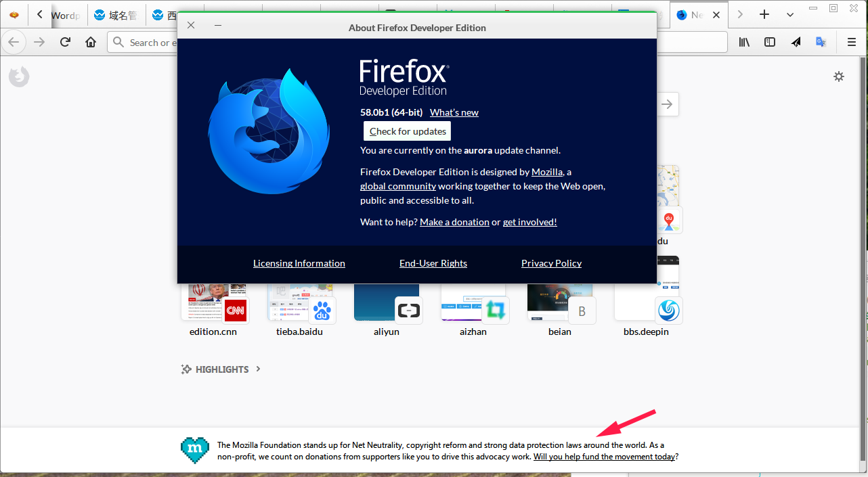The width and height of the screenshot is (868, 477).
Task: Click the aizhan green arrows icon
Action: coord(496,311)
